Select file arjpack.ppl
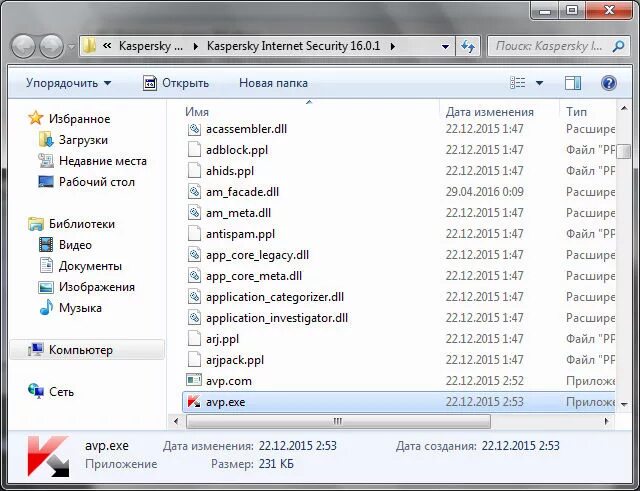This screenshot has height=491, width=640. [235, 360]
